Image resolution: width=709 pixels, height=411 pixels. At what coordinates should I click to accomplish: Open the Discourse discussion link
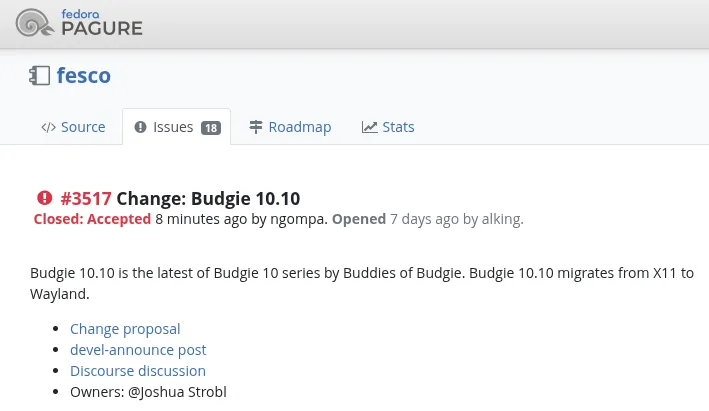pyautogui.click(x=138, y=371)
